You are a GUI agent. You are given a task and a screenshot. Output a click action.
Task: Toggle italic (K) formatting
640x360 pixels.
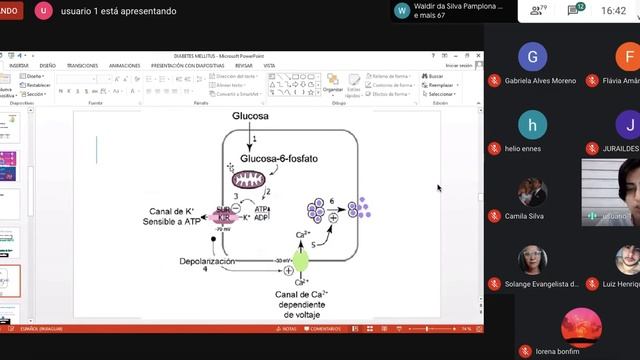pyautogui.click(x=69, y=91)
